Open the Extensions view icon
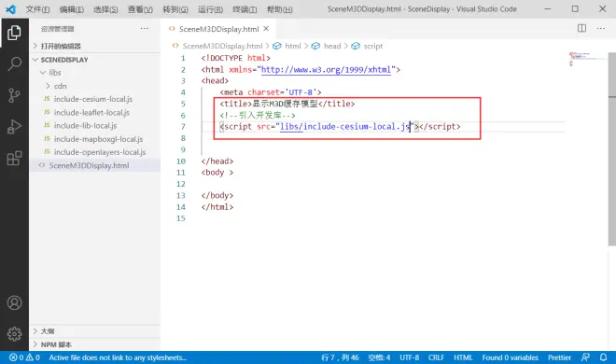 pos(14,159)
